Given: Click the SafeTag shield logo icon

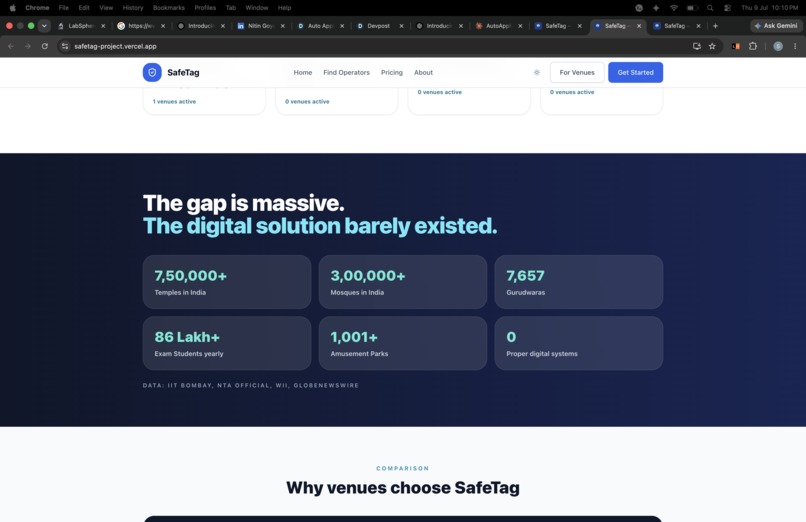Looking at the screenshot, I should coord(152,72).
